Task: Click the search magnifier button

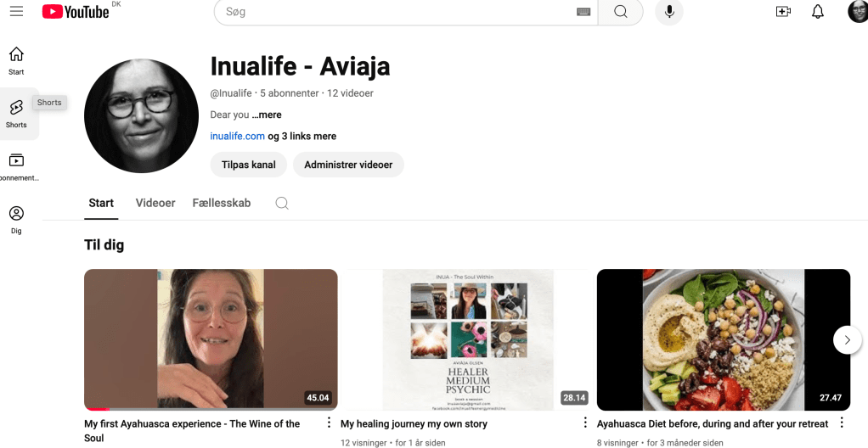Action: click(x=621, y=12)
